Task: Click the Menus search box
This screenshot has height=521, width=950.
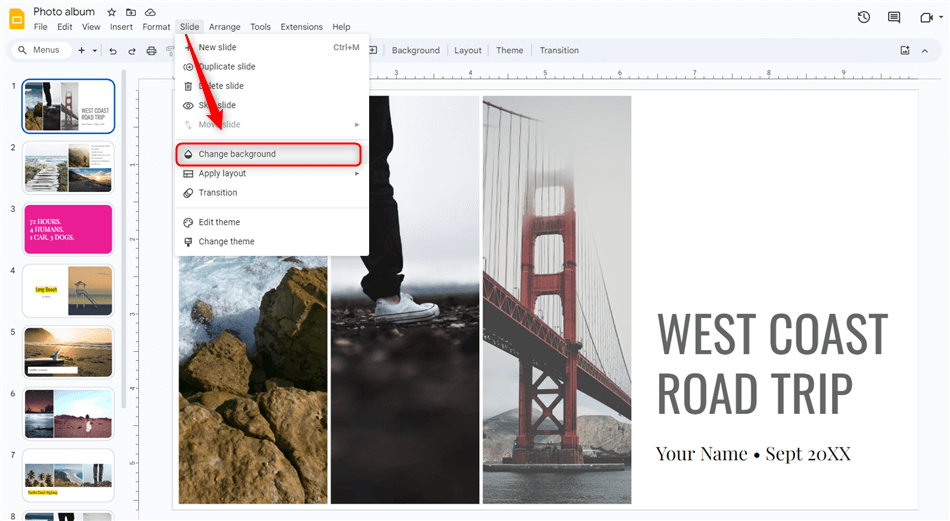Action: click(x=40, y=51)
